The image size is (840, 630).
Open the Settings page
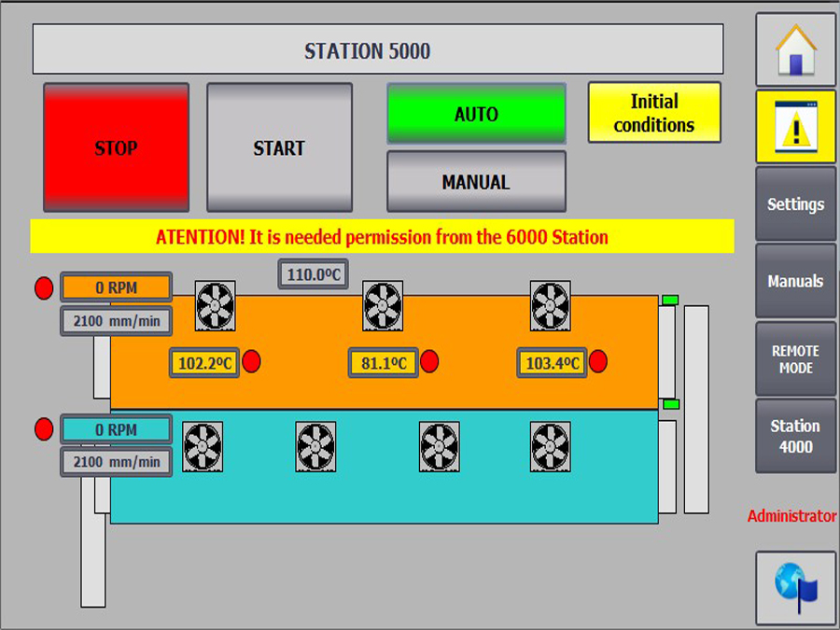click(795, 204)
